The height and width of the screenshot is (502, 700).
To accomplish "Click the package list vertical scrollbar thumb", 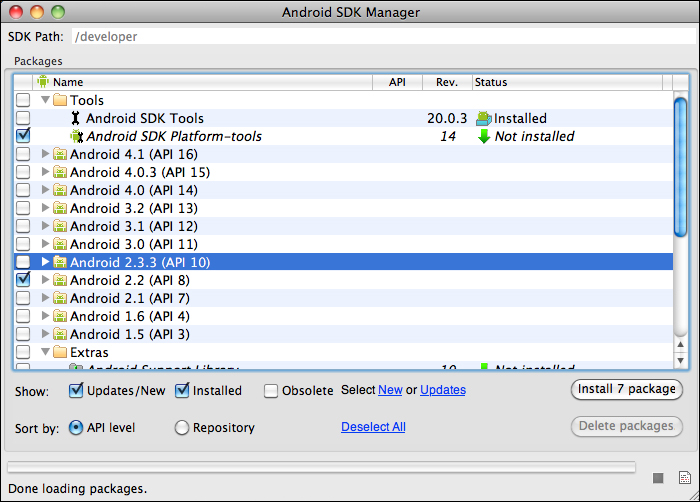I will (680, 167).
